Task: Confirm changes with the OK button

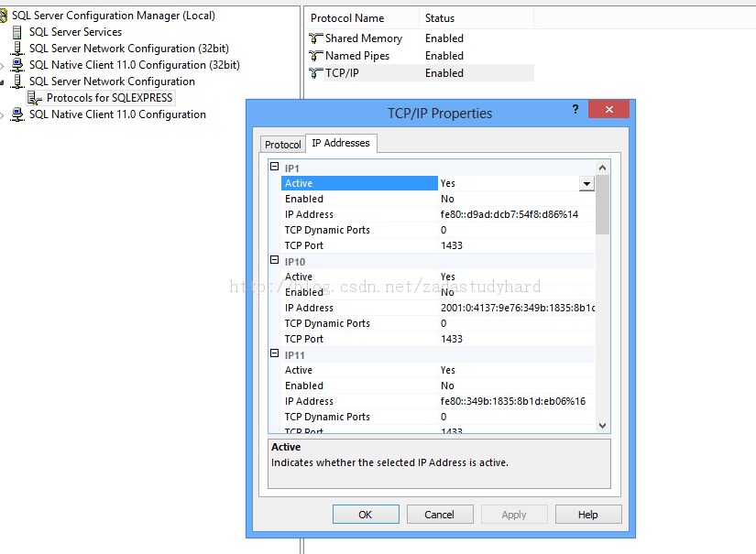Action: 365,514
